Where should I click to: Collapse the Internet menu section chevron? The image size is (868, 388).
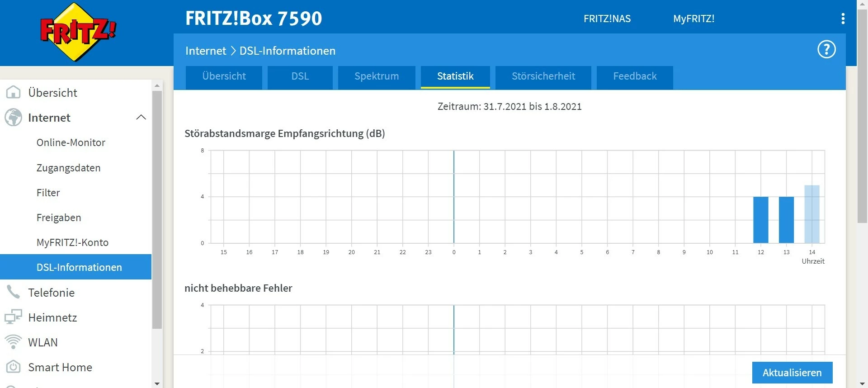tap(141, 118)
